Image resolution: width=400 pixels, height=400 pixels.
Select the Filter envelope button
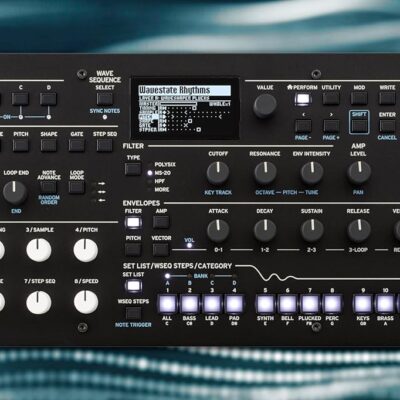133,222
